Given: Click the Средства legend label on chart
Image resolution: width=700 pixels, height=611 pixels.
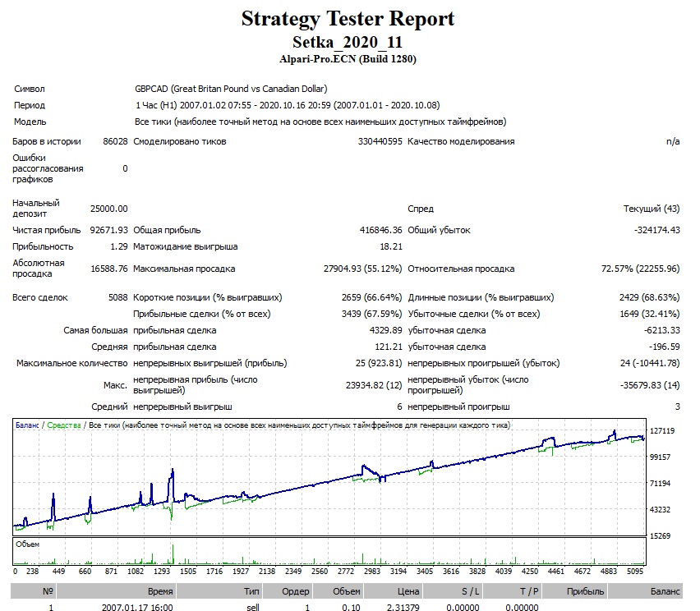Looking at the screenshot, I should tap(64, 425).
